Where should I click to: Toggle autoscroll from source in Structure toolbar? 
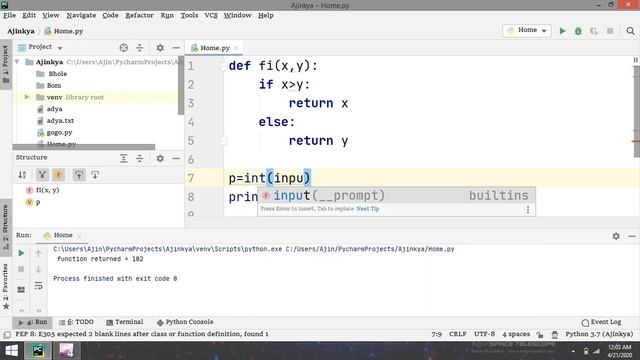tap(95, 175)
